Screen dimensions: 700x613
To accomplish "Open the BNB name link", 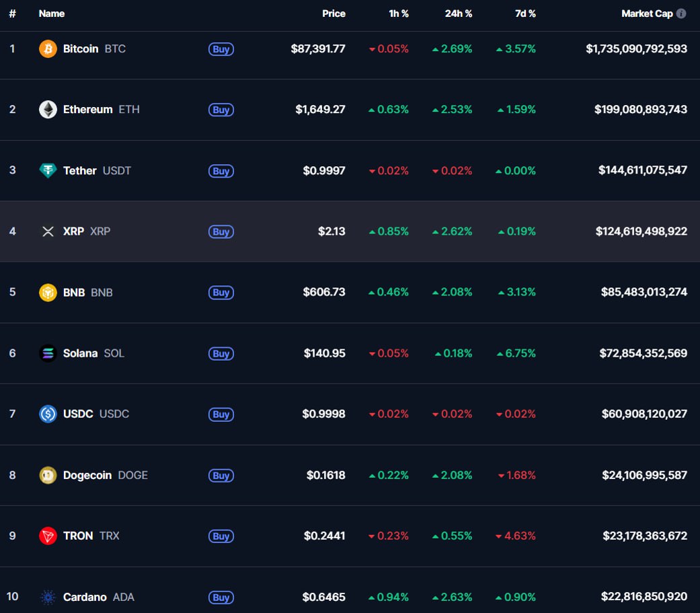I will tap(88, 293).
